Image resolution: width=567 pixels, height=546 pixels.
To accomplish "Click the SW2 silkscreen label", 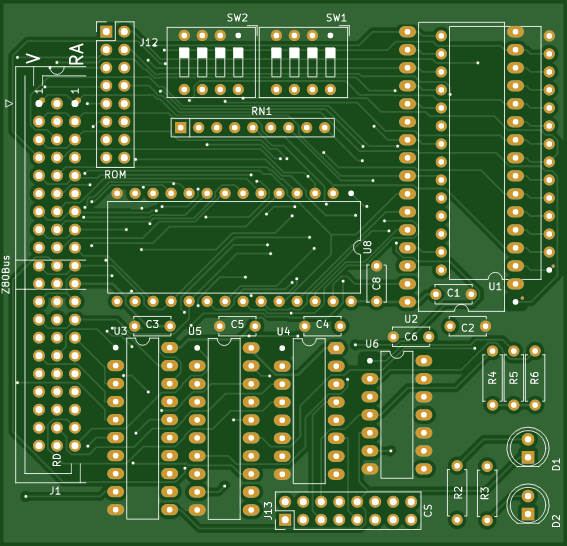I will pyautogui.click(x=237, y=18).
